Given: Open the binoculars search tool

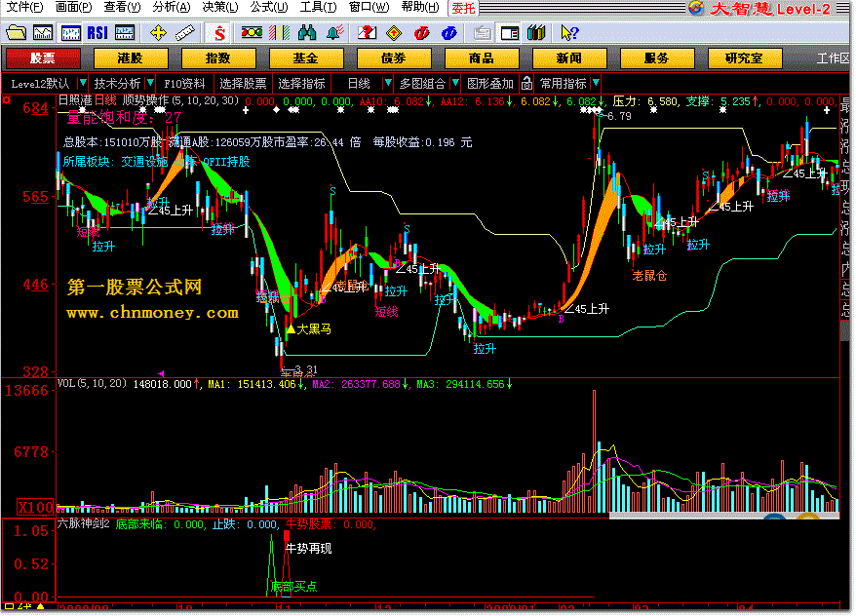Looking at the screenshot, I should coord(307,33).
